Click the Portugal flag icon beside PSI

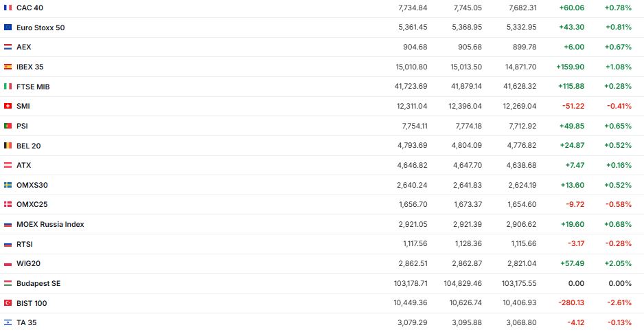click(x=8, y=126)
